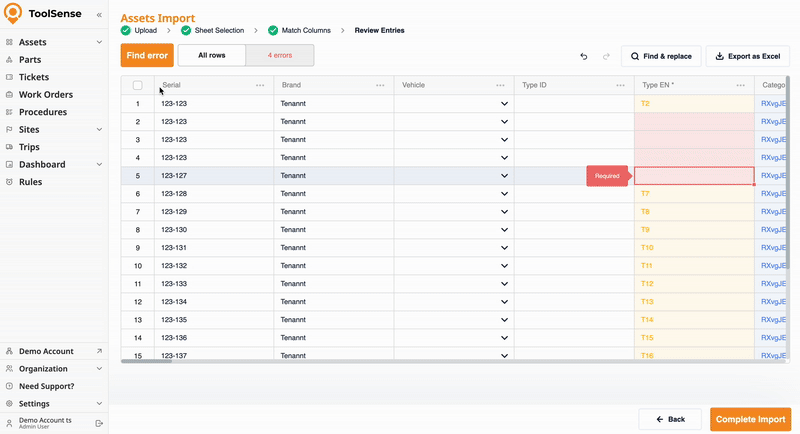Image resolution: width=800 pixels, height=434 pixels.
Task: Expand the Assets menu chevron
Action: 99,42
